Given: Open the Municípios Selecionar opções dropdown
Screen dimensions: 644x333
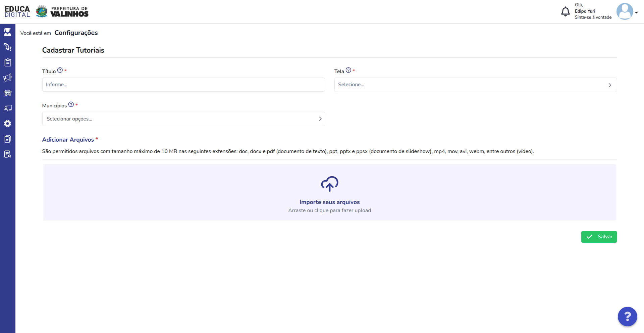Looking at the screenshot, I should (183, 119).
